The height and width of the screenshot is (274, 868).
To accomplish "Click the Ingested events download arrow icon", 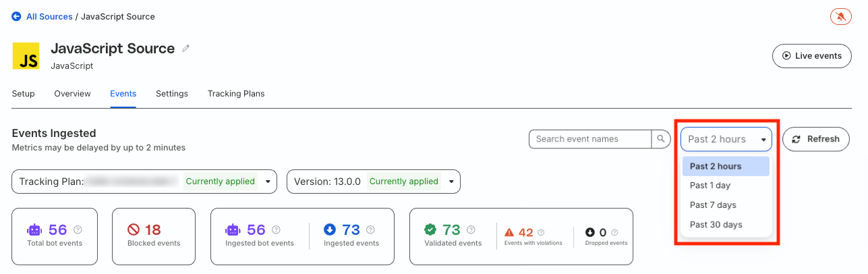I will 330,229.
